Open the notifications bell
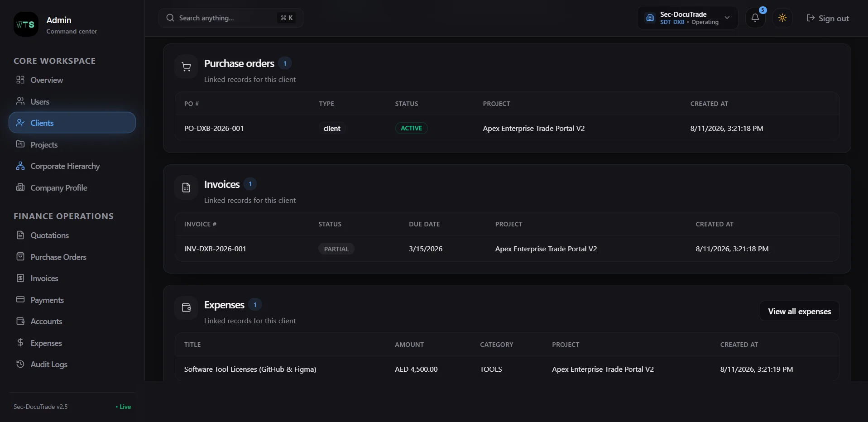Viewport: 868px width, 422px height. tap(755, 18)
